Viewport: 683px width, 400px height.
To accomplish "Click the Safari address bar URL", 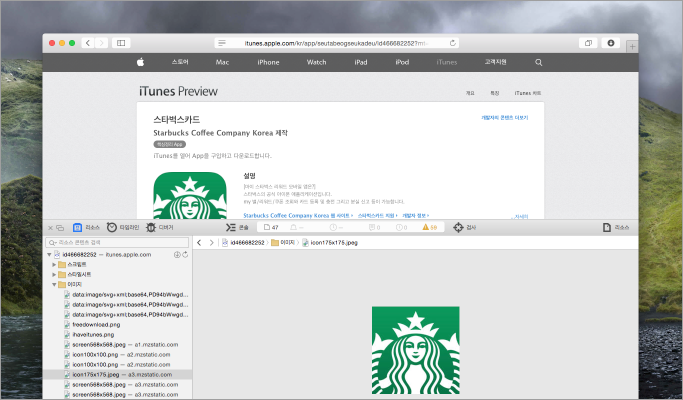I will [336, 43].
